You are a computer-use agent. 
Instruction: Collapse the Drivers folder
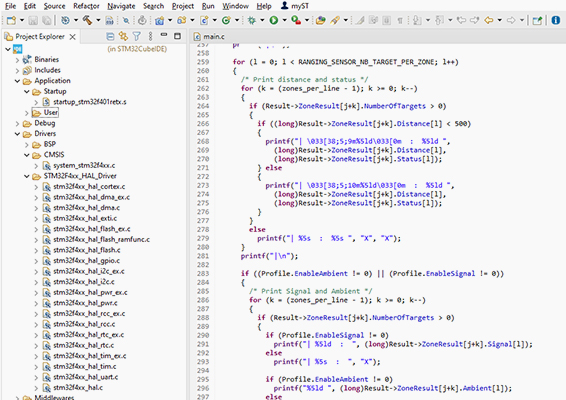point(17,134)
